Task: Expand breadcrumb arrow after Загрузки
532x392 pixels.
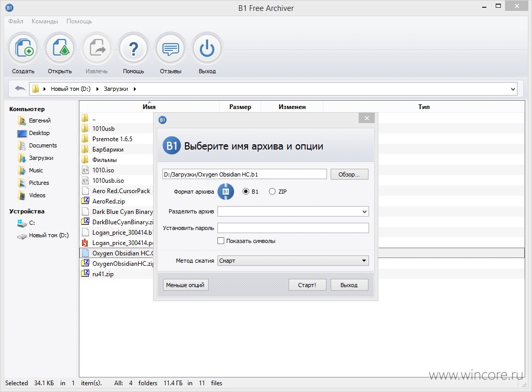Action: (x=135, y=89)
